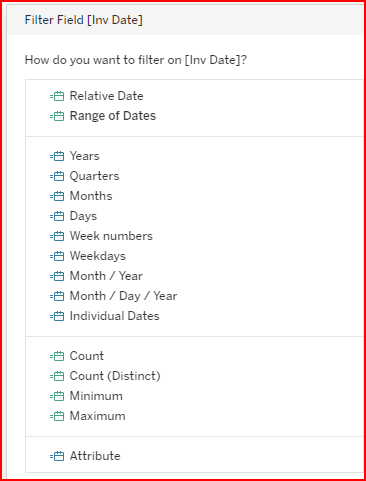Select the Minimum aggregation option
366x481 pixels.
tap(96, 396)
